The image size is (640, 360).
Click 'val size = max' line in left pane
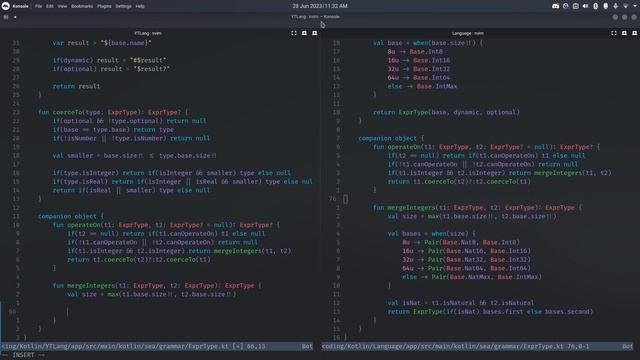click(x=151, y=294)
